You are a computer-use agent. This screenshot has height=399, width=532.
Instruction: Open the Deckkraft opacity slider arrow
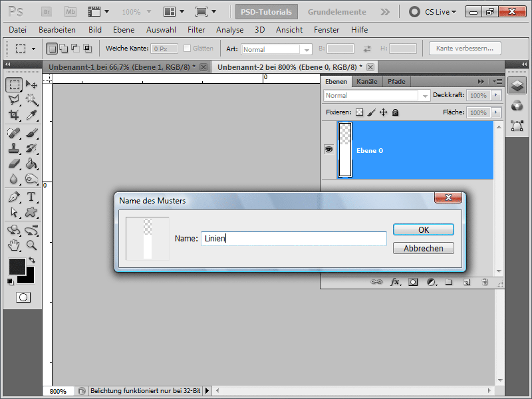tap(496, 95)
